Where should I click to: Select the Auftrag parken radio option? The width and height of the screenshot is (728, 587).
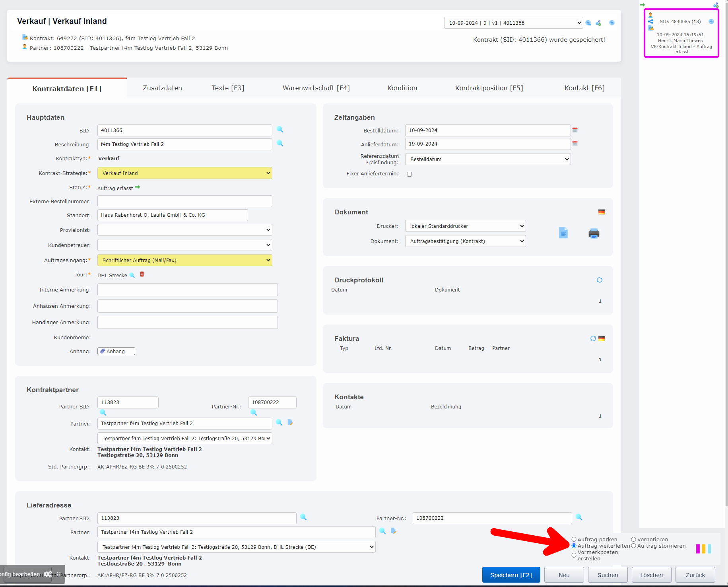pyautogui.click(x=574, y=540)
